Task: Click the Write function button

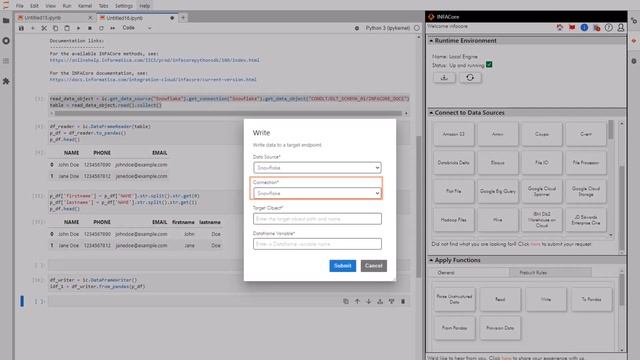Action: [x=546, y=300]
